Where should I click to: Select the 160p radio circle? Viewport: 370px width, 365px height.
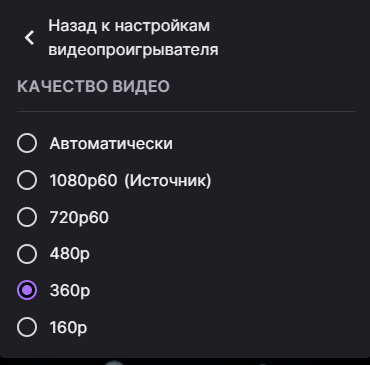coord(27,327)
